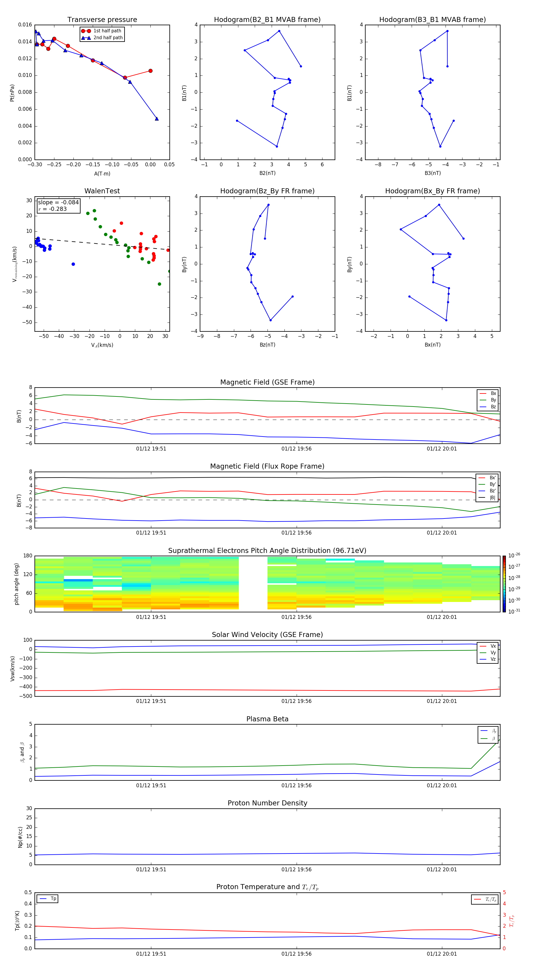
Task: Click the "Plasma Beta" plot title
Action: coord(267,719)
